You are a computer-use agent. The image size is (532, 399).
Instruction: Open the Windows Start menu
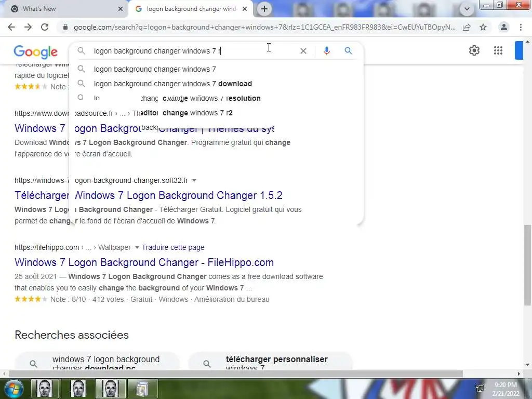pos(14,389)
